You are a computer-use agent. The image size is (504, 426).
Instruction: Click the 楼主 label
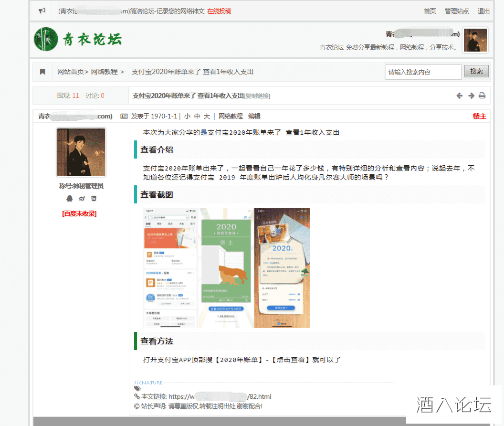tap(479, 116)
